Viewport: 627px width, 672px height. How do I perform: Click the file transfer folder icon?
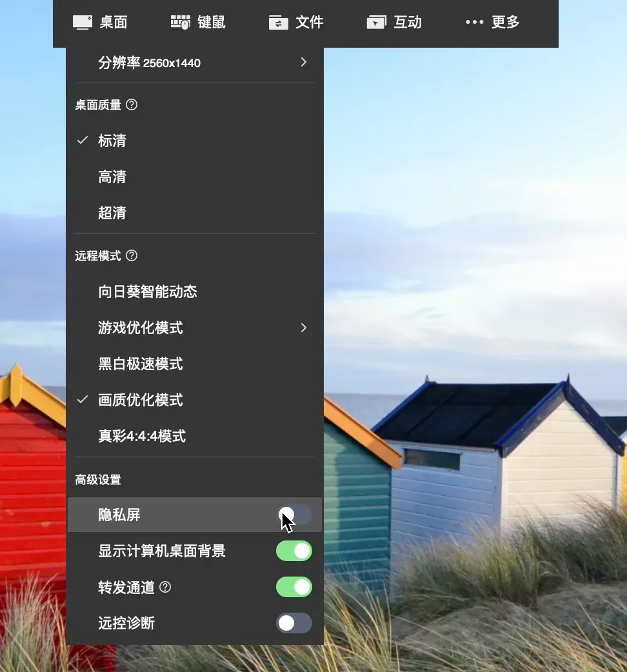[x=278, y=23]
